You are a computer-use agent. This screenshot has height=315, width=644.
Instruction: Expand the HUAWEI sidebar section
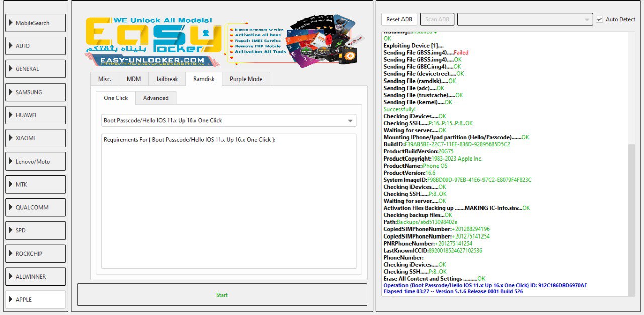pos(35,115)
